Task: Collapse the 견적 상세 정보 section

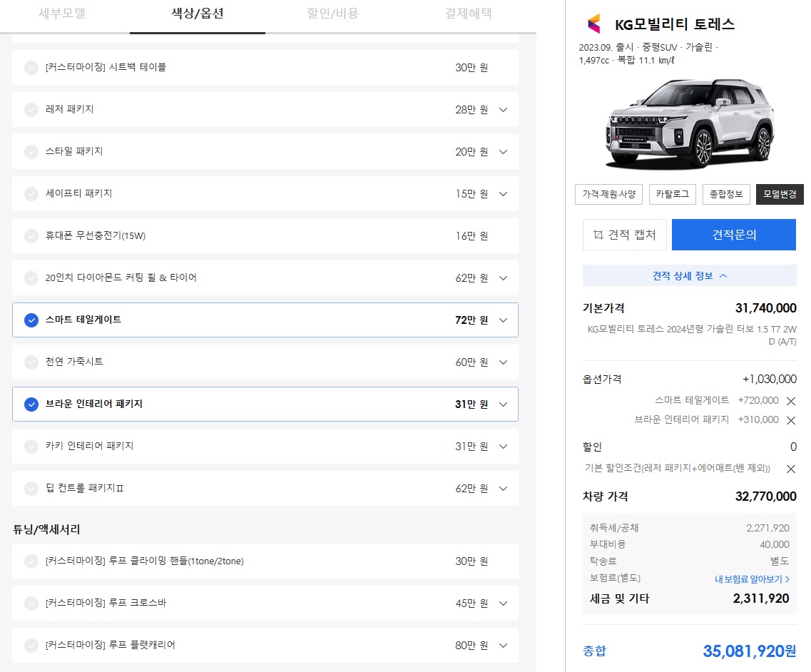Action: tap(690, 276)
